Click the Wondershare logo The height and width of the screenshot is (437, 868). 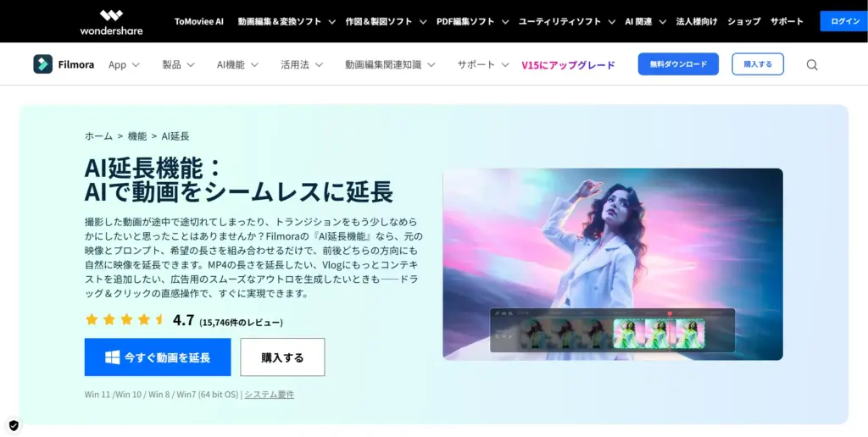(111, 22)
